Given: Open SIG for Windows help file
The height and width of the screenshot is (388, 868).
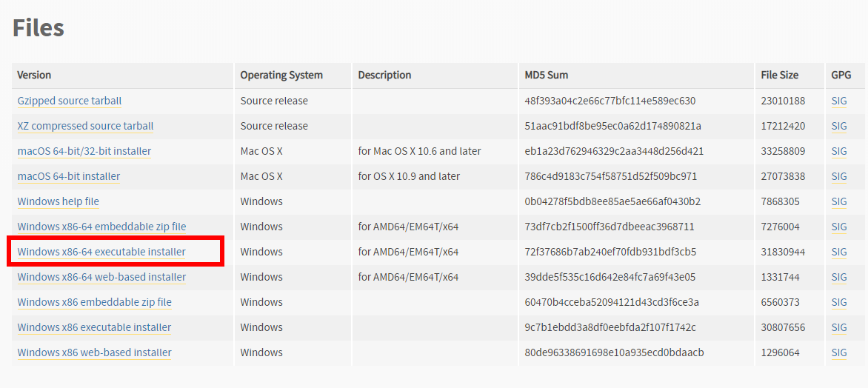Looking at the screenshot, I should pyautogui.click(x=839, y=201).
